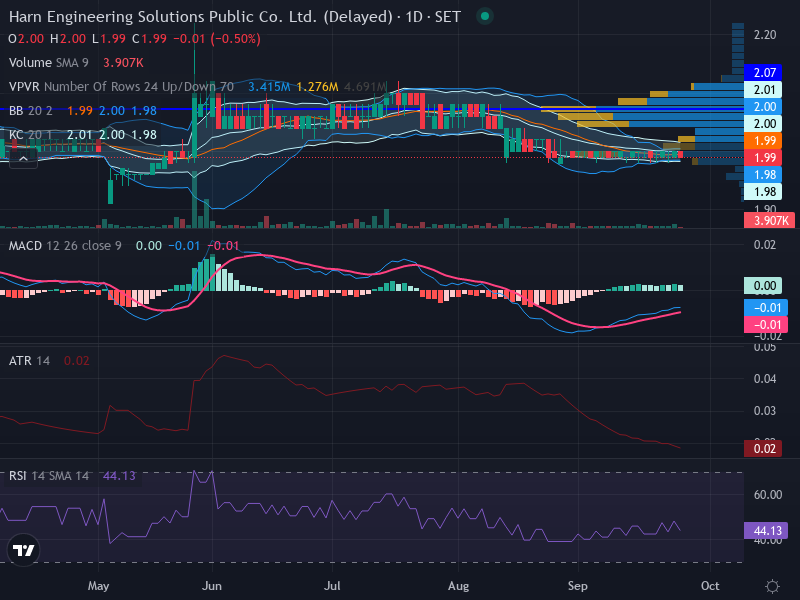Click the TradingView logo icon
The image size is (800, 600).
click(x=23, y=550)
